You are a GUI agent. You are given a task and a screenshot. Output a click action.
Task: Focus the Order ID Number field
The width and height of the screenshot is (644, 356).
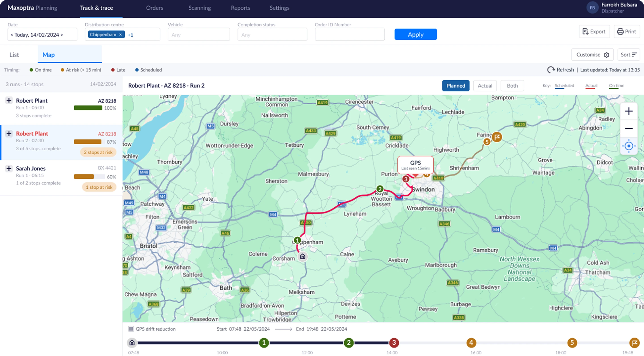click(350, 34)
